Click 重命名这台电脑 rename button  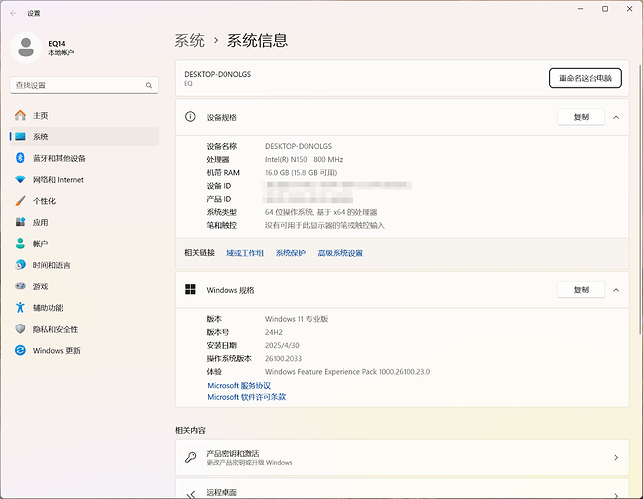tap(584, 78)
